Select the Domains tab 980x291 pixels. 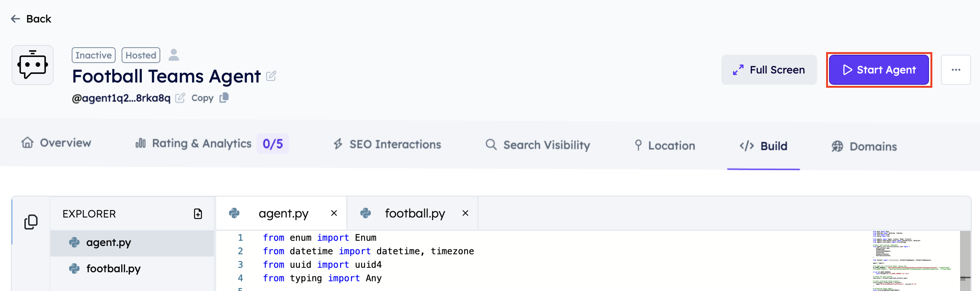point(864,147)
